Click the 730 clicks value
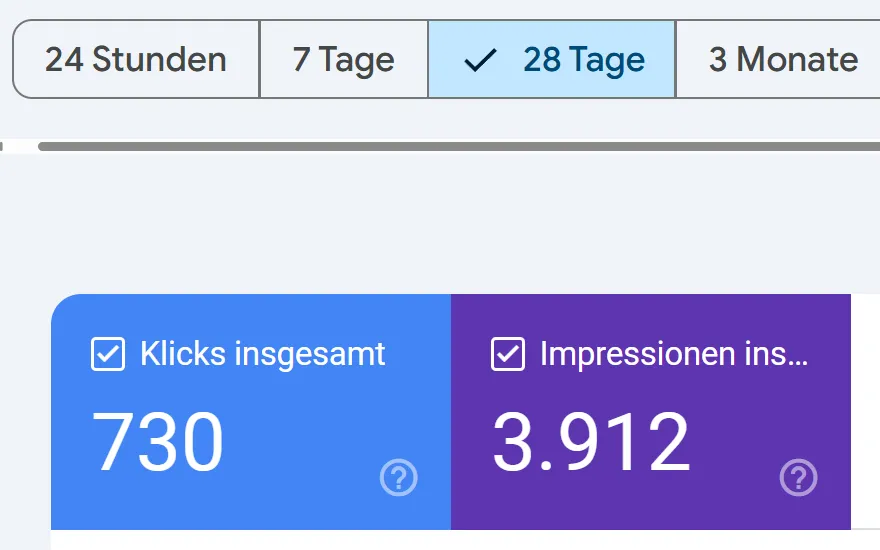The height and width of the screenshot is (550, 880). 158,442
